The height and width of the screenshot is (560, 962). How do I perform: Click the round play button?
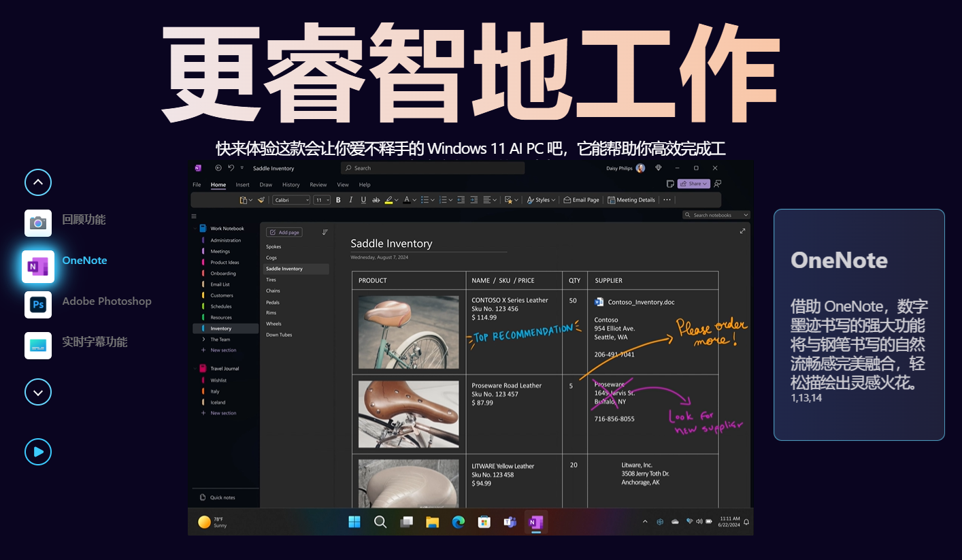click(38, 452)
